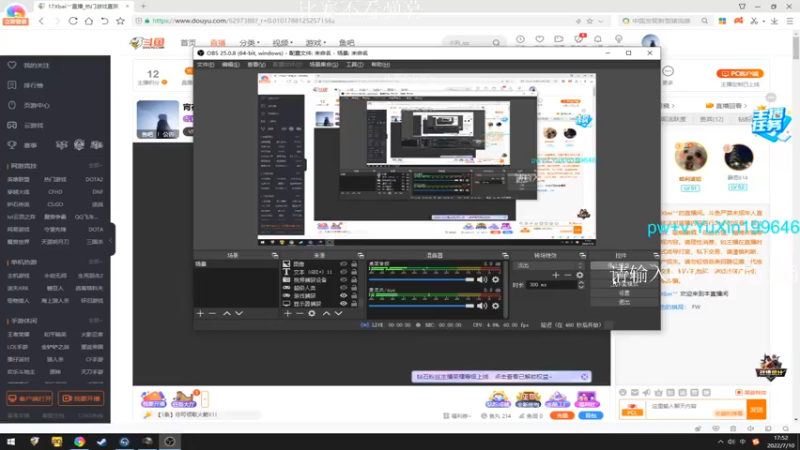Open mic/Aux mixer settings gear
The height and width of the screenshot is (450, 800).
495,306
